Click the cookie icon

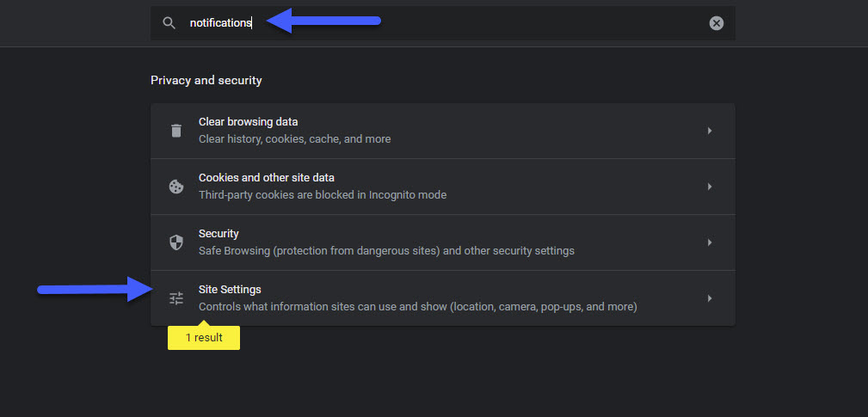(x=176, y=187)
